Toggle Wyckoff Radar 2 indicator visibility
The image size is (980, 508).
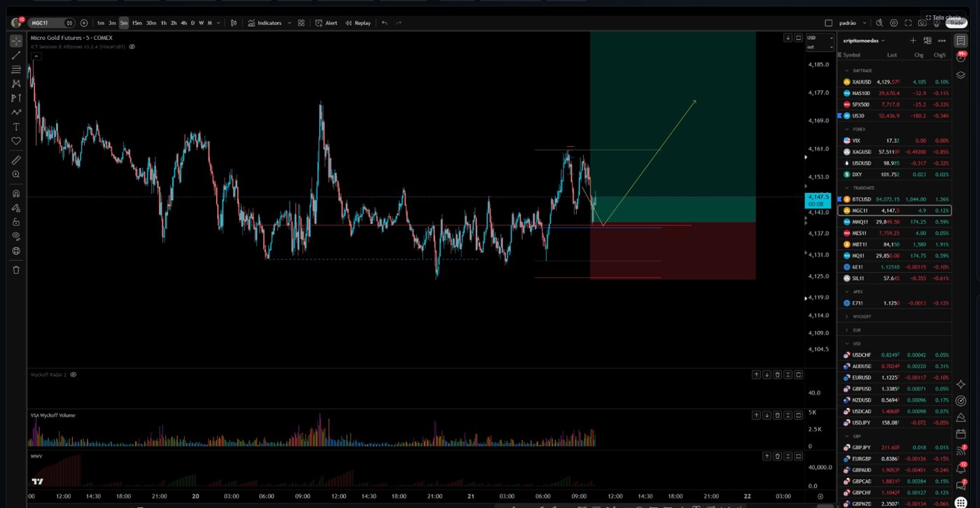[x=73, y=374]
